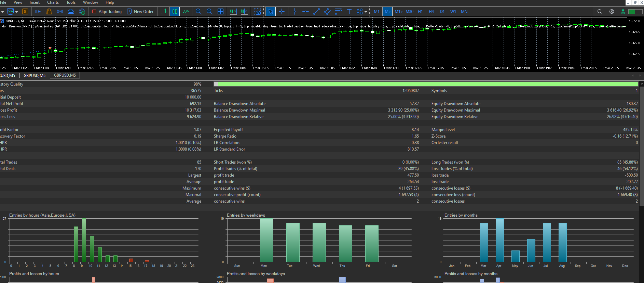Toggle Algo Trading on or off
Image resolution: width=644 pixels, height=283 pixels.
click(107, 12)
